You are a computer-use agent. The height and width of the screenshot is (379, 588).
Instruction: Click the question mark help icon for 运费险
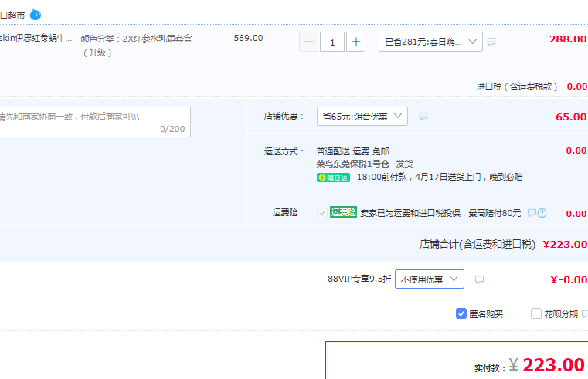point(542,213)
